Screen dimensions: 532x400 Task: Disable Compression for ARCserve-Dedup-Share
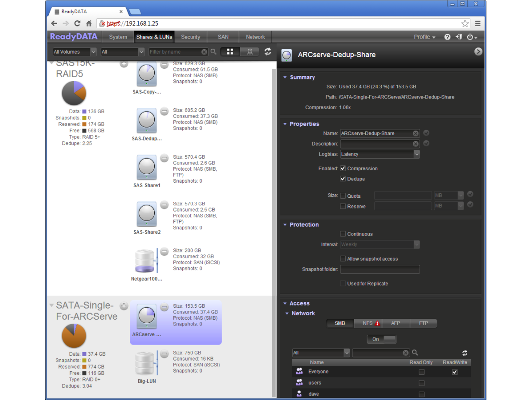coord(343,169)
